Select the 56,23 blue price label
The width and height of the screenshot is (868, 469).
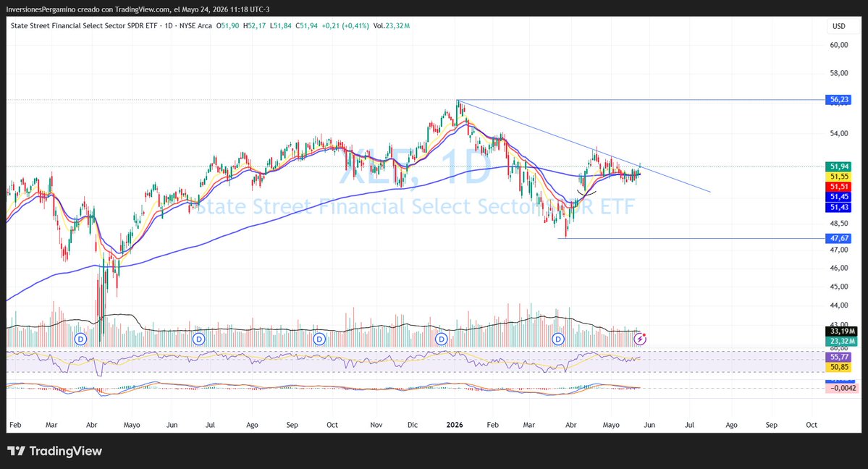(838, 100)
